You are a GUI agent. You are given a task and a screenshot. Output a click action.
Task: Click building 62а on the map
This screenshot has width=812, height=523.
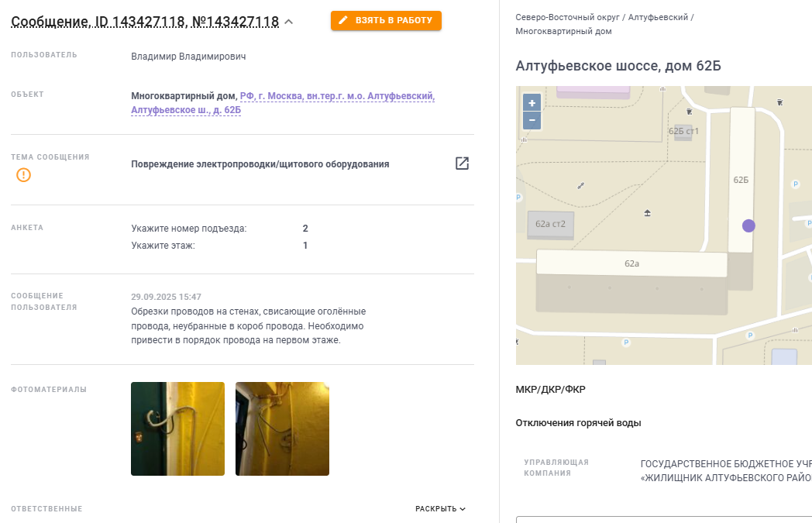click(x=631, y=263)
